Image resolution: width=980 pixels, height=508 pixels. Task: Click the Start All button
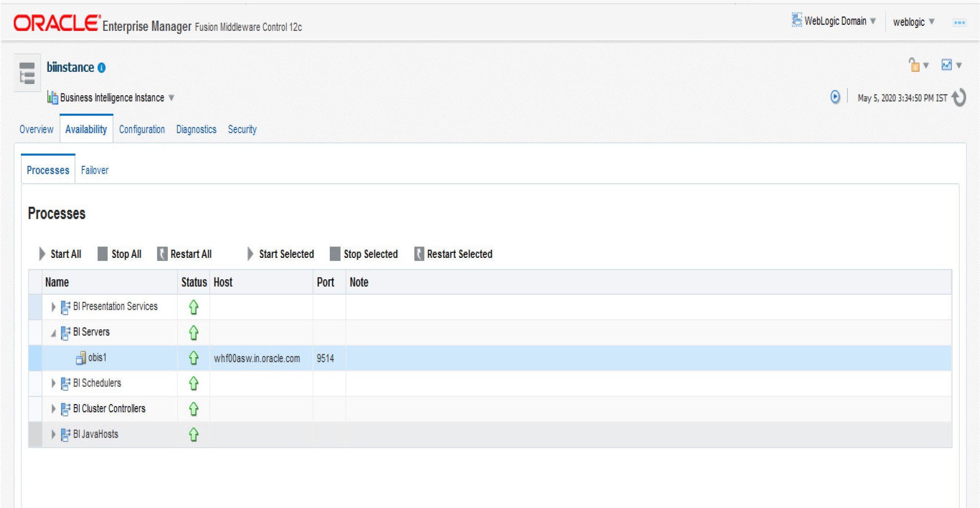[x=60, y=254]
